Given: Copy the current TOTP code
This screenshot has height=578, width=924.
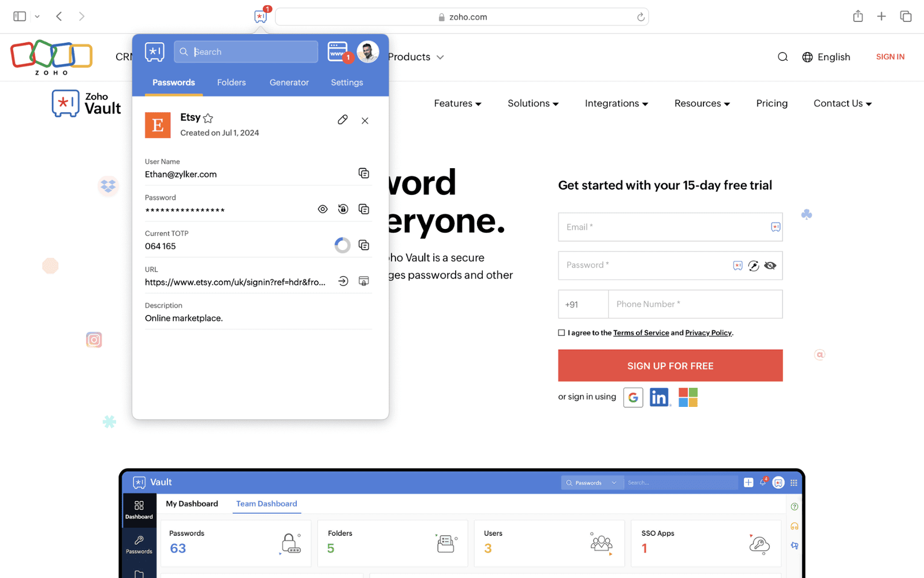Looking at the screenshot, I should tap(364, 245).
